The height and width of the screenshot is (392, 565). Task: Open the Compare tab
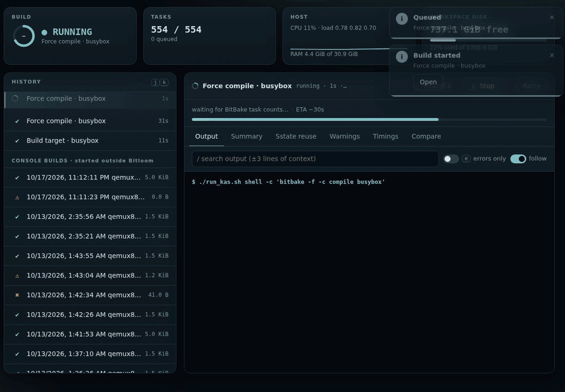(426, 136)
